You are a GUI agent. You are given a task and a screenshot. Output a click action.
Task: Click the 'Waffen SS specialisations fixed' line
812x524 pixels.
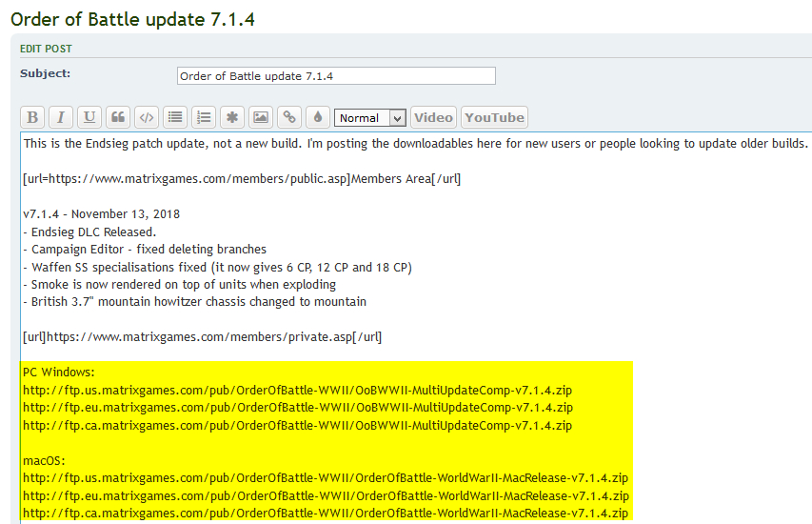[217, 268]
